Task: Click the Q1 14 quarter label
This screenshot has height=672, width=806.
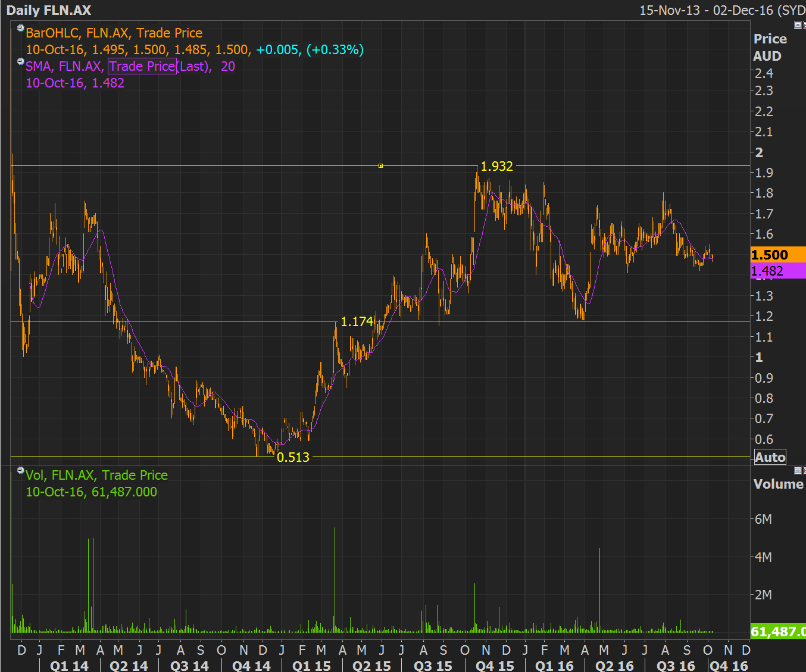Action: [x=69, y=665]
